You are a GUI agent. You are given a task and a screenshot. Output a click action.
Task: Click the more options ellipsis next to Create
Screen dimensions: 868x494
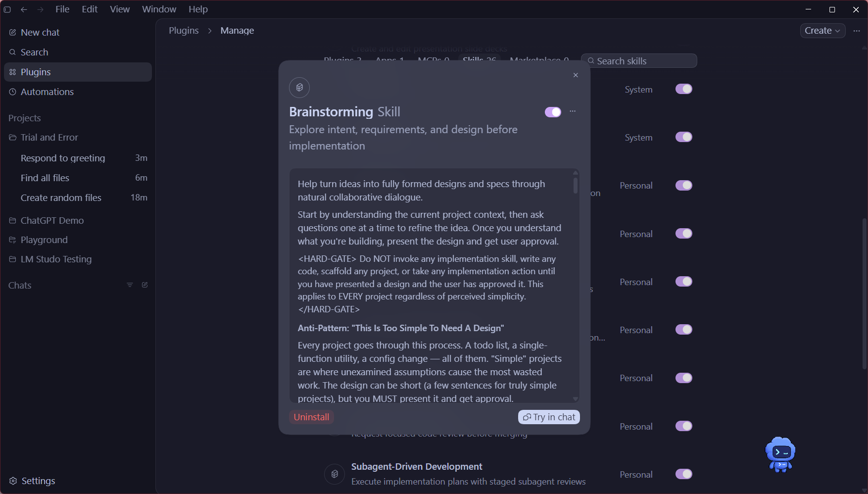857,31
